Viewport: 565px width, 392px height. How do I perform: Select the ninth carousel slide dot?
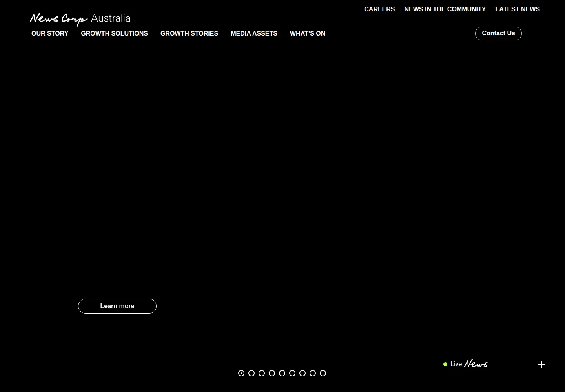[323, 373]
